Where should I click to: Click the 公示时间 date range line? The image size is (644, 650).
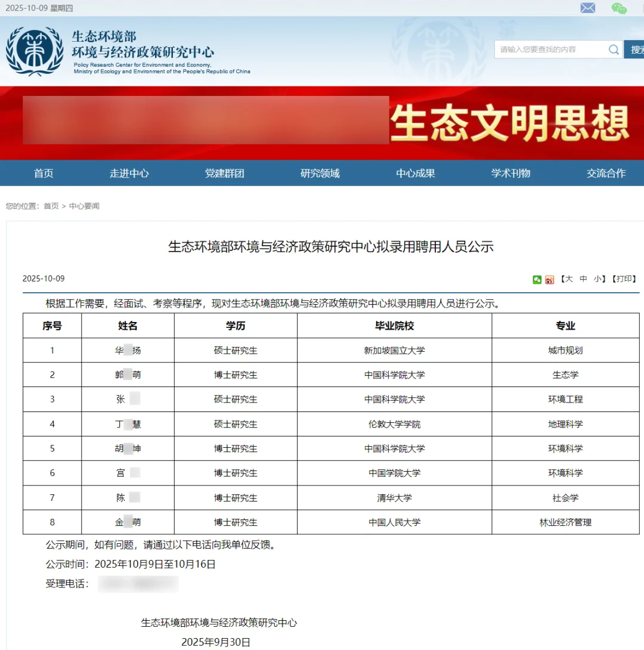click(131, 564)
